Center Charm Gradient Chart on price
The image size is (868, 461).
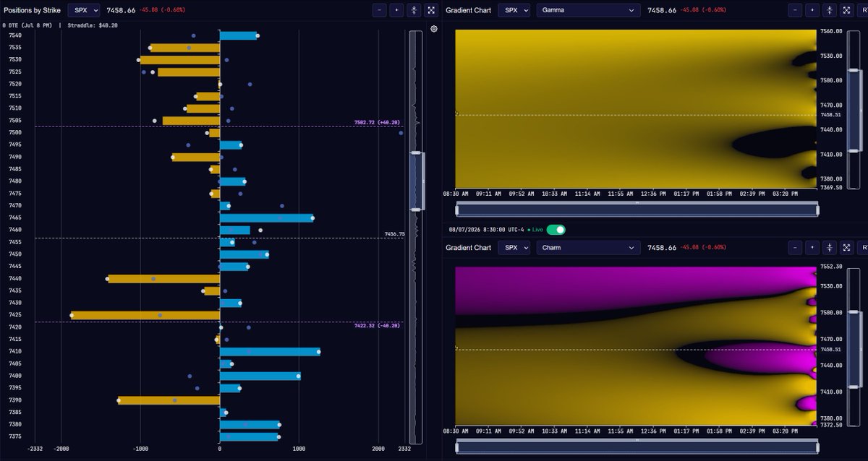(830, 247)
